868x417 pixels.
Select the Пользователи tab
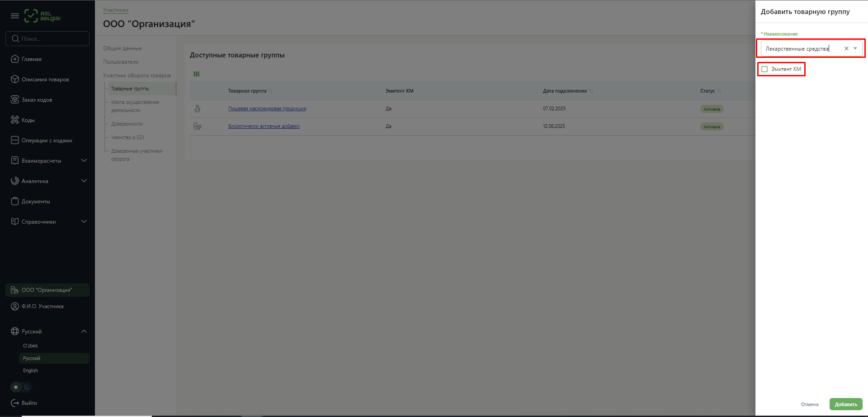121,62
